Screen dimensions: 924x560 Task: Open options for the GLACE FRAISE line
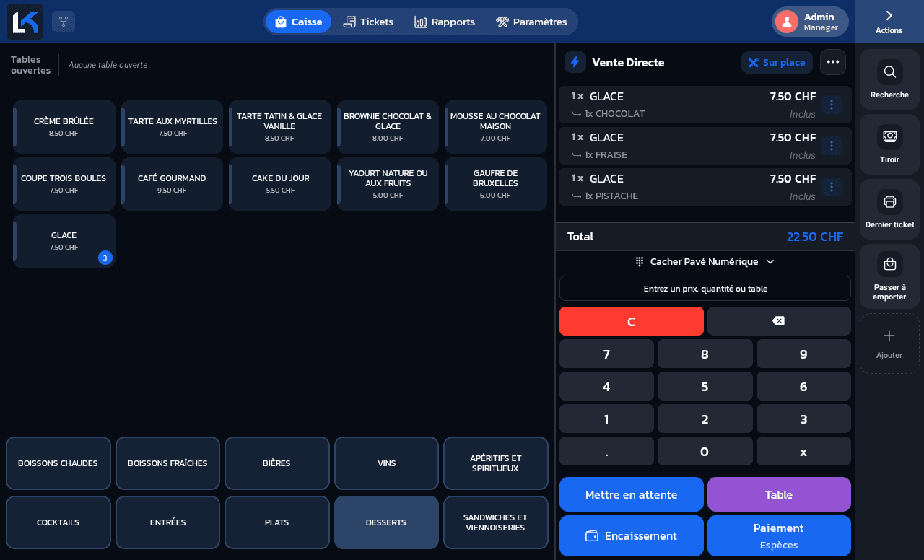click(x=832, y=146)
